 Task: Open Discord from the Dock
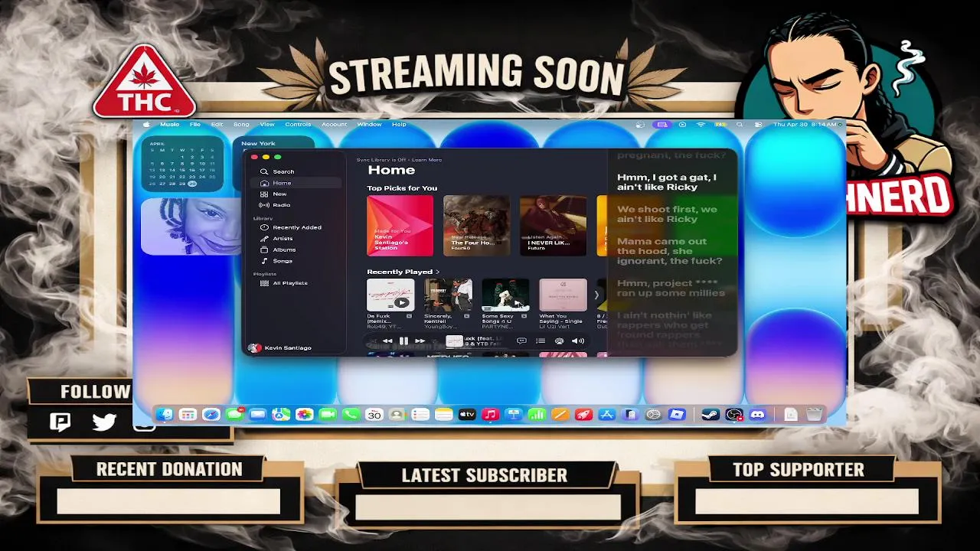point(757,414)
